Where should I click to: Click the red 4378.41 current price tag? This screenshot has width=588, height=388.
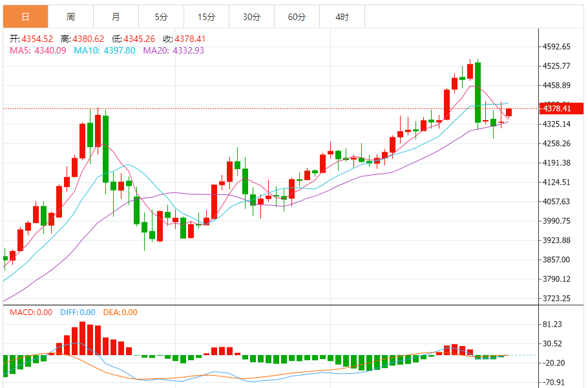pyautogui.click(x=561, y=108)
